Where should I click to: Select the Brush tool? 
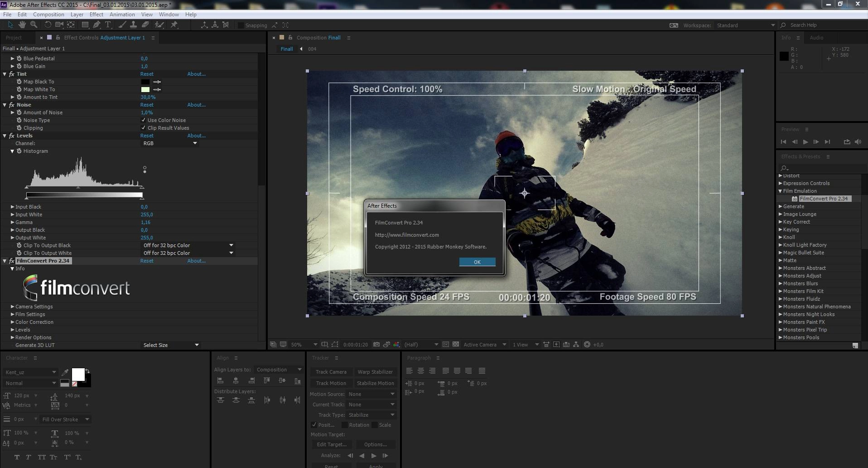click(x=122, y=25)
